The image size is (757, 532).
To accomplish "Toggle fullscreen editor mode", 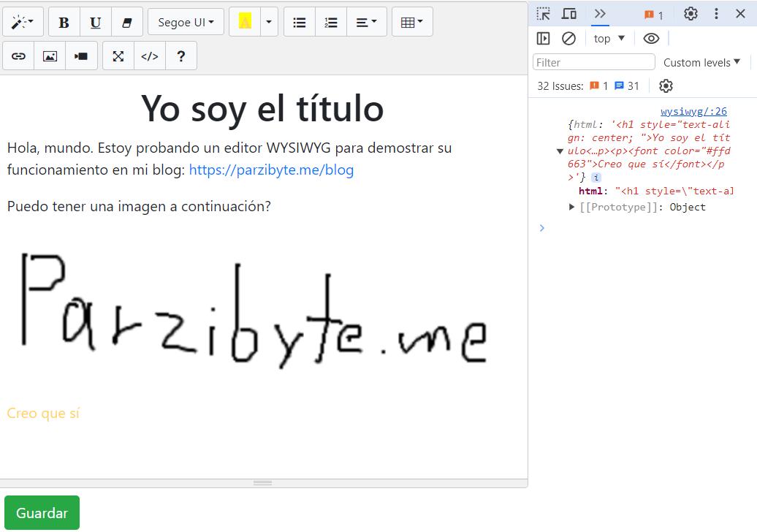I will pos(118,56).
